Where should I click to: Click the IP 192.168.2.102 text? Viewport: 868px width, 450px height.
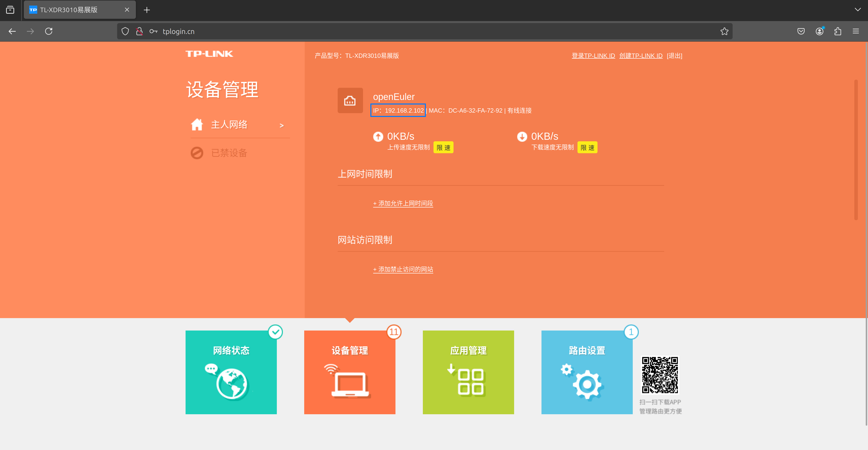(398, 111)
